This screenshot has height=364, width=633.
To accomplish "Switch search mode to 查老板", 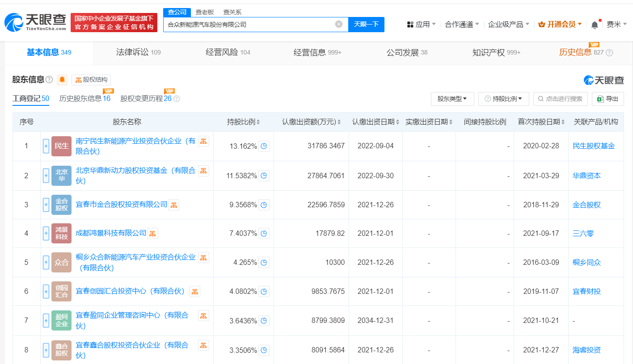I will pos(205,12).
